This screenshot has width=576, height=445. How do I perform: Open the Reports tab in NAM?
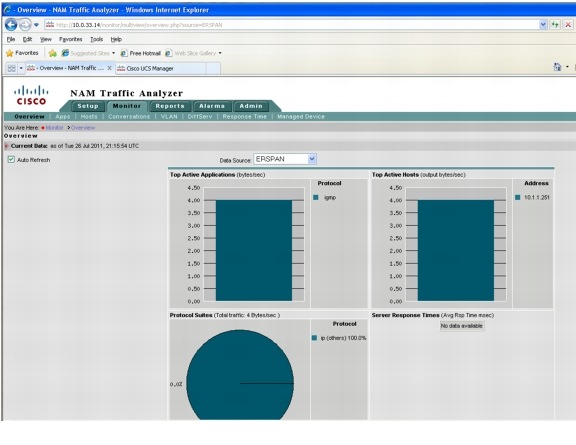click(x=170, y=106)
